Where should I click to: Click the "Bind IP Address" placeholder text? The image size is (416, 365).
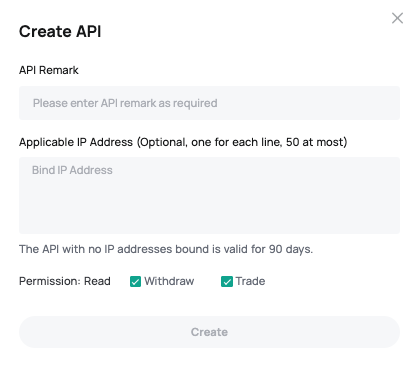(x=72, y=170)
